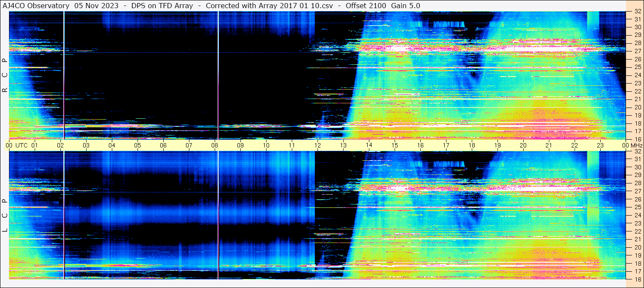Click the 20 MHz label beside RCP plot

tap(638, 107)
